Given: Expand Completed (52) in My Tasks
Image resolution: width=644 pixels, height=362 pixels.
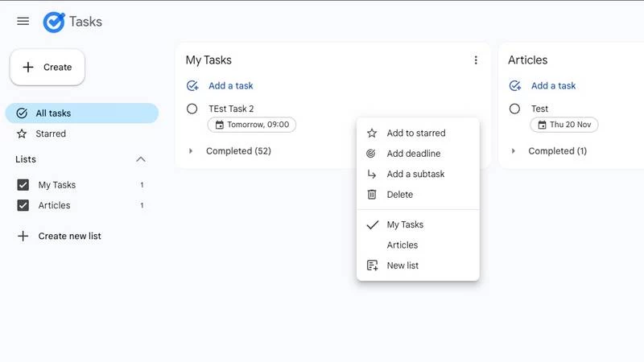Looking at the screenshot, I should (x=192, y=151).
